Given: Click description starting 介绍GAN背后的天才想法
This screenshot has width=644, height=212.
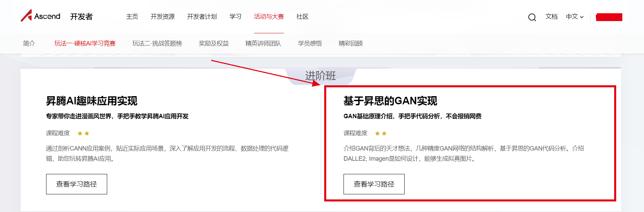Looking at the screenshot, I should [x=464, y=154].
